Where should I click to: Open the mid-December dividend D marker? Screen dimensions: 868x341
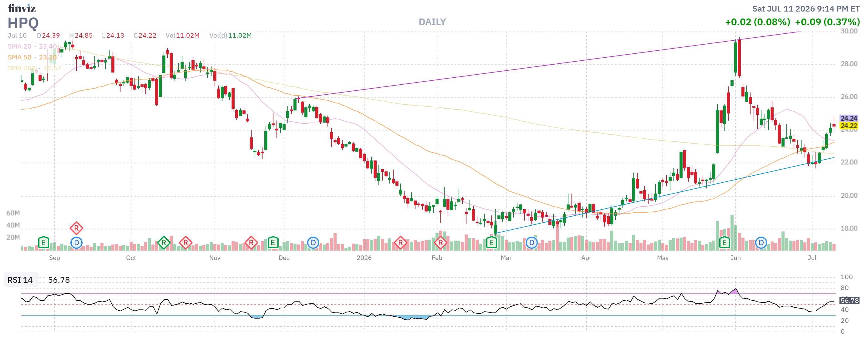[313, 242]
